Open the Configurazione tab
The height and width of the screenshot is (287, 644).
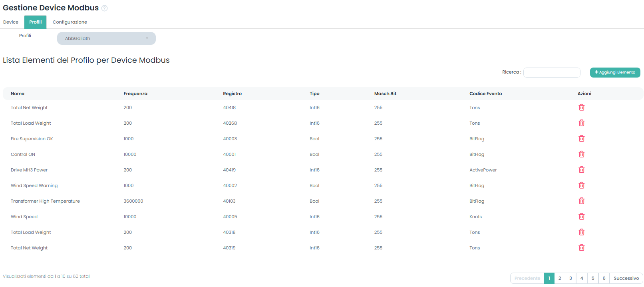pyautogui.click(x=70, y=22)
